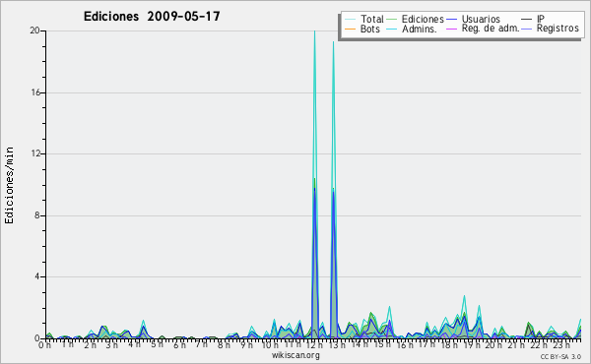
Task: Click the "6 h" x-axis label
Action: click(179, 344)
